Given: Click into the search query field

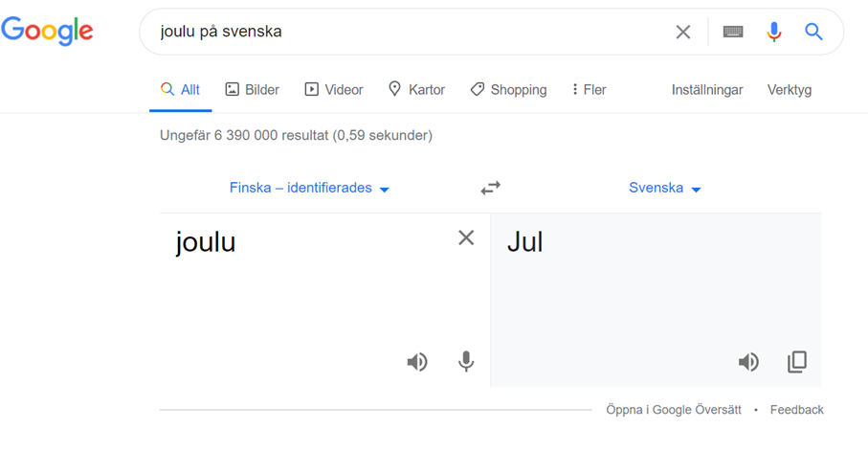Looking at the screenshot, I should coord(410,32).
